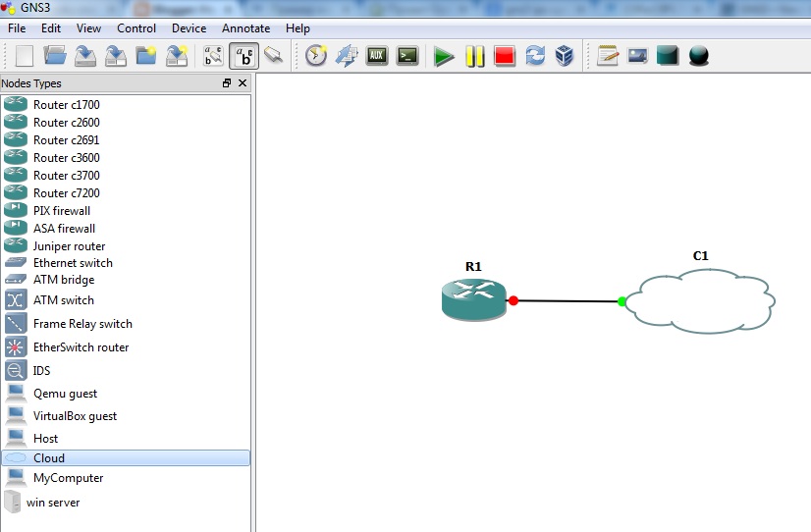
Task: Open the Control menu
Action: pos(136,28)
